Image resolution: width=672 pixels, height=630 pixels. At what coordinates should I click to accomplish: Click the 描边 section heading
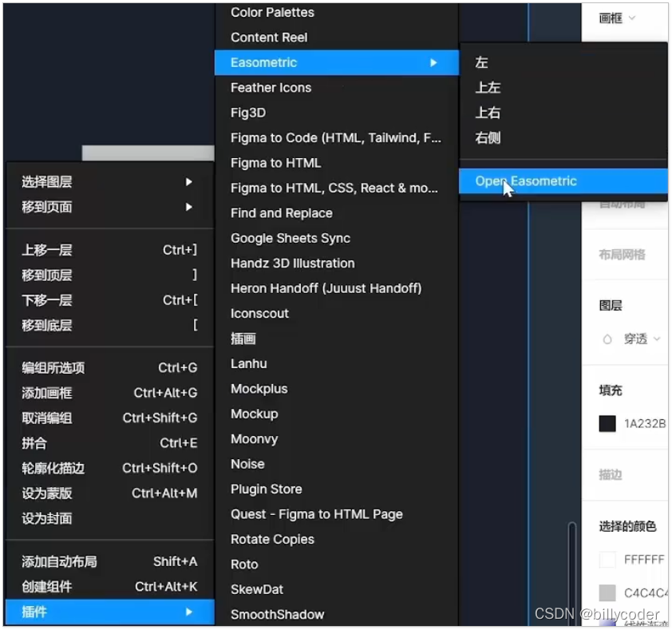(611, 475)
